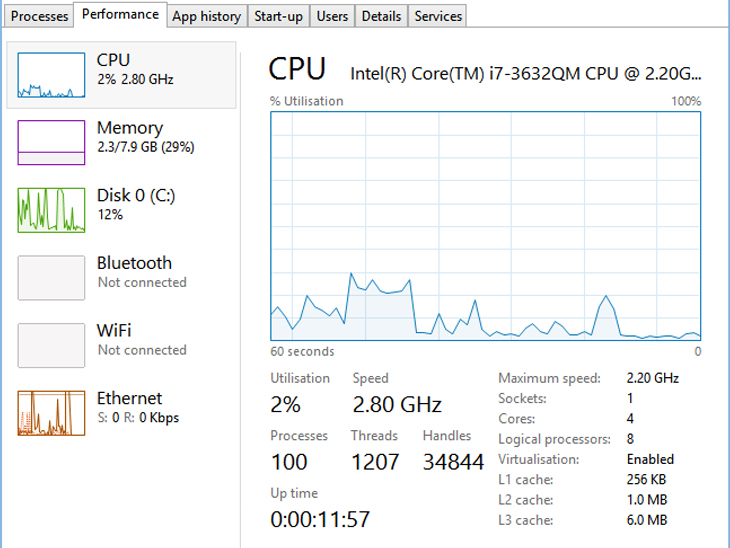Click the CPU mini graph thumbnail
This screenshot has width=730, height=548.
point(51,76)
